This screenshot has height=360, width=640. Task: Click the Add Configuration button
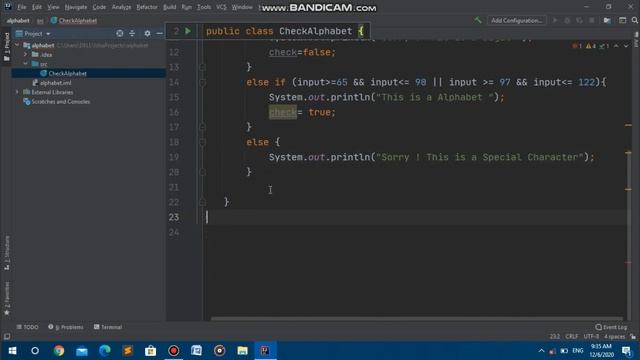(x=516, y=20)
